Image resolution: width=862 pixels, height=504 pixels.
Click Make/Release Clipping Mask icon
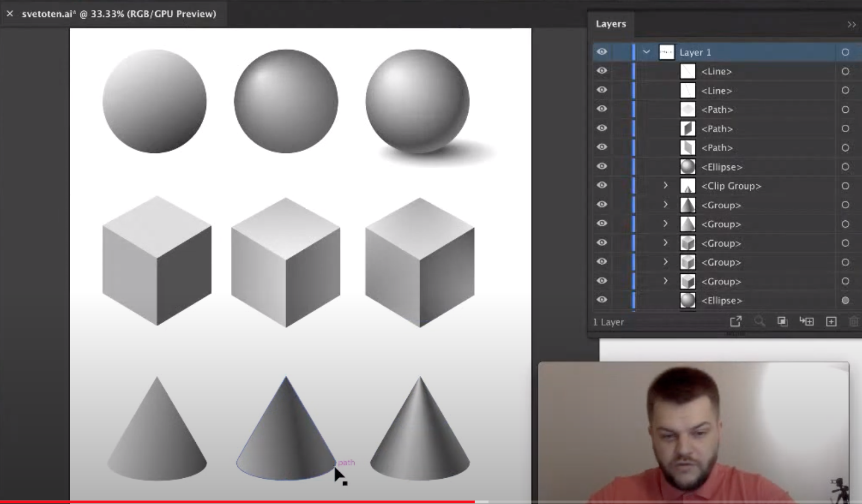tap(782, 322)
